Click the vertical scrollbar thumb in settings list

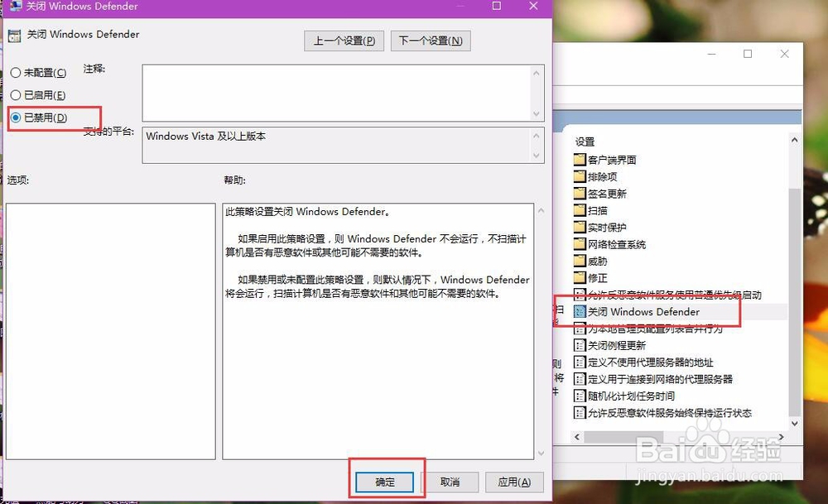794,300
